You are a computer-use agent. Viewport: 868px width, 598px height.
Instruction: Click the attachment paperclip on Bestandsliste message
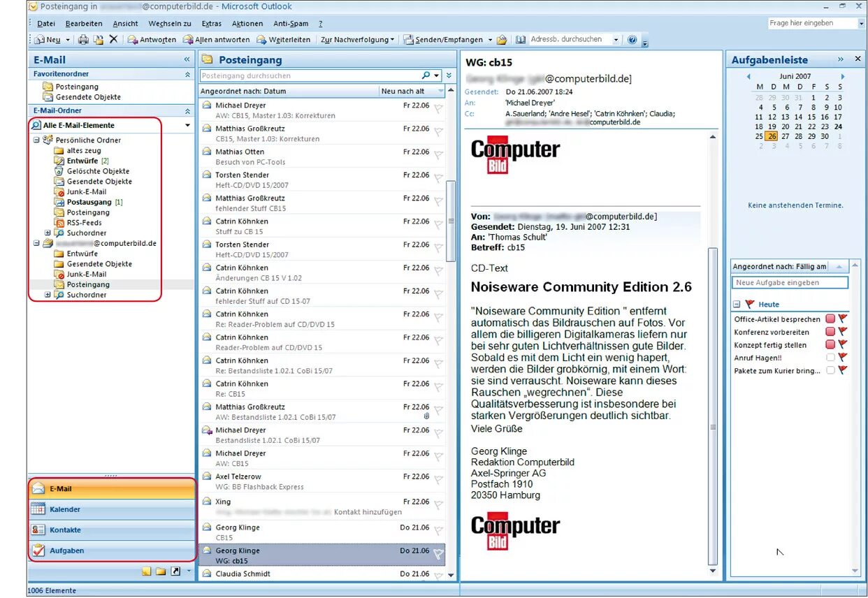click(x=426, y=417)
